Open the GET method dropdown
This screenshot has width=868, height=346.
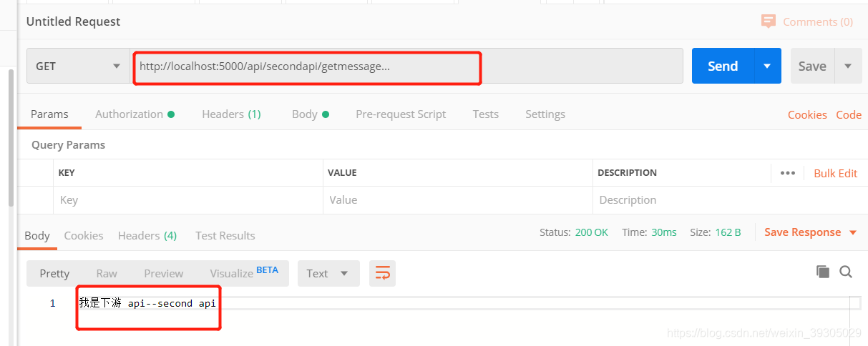pos(78,66)
